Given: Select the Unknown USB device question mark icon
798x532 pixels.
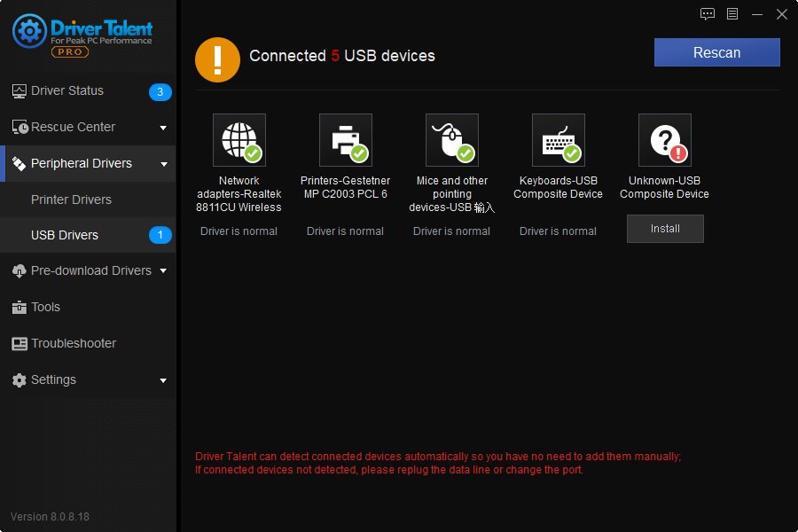Looking at the screenshot, I should tap(665, 140).
